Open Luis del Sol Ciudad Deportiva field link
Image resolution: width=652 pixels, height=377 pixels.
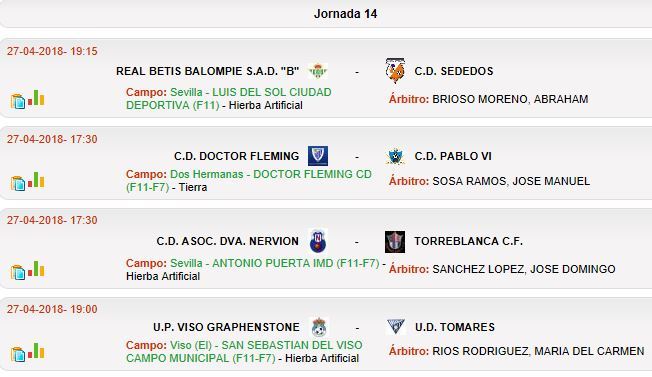click(x=229, y=99)
